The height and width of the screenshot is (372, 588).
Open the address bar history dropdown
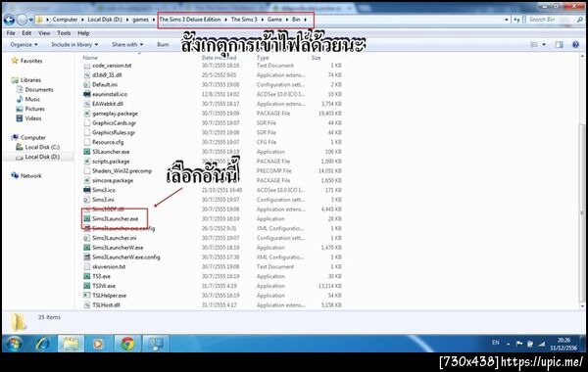[507, 20]
